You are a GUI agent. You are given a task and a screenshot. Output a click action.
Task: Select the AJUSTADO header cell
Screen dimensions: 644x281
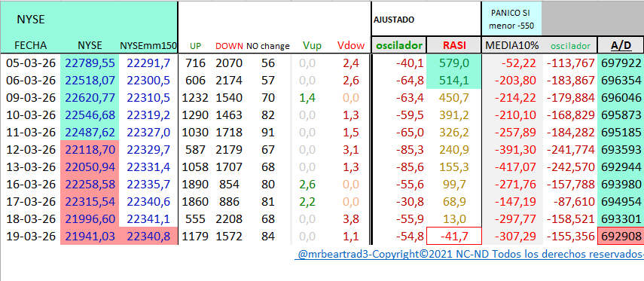tap(394, 20)
